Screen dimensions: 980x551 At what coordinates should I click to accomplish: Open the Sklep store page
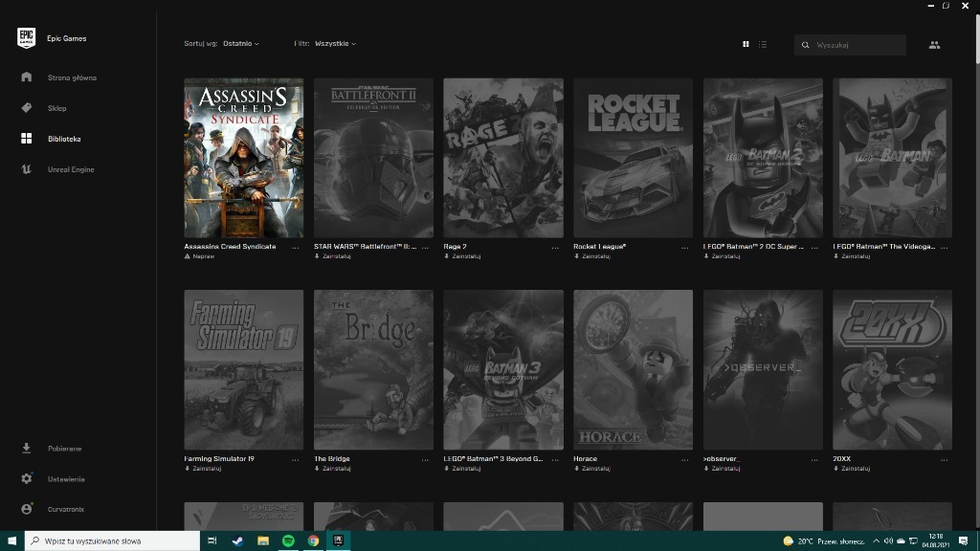56,108
